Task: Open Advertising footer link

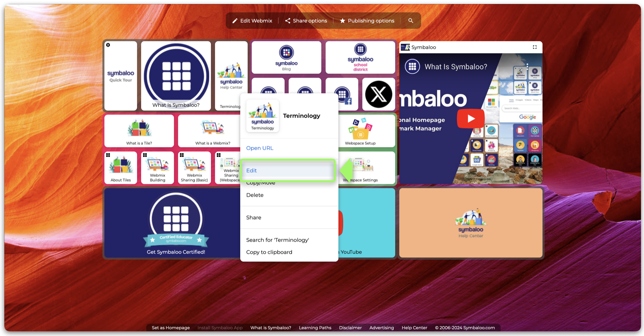Action: pos(381,328)
